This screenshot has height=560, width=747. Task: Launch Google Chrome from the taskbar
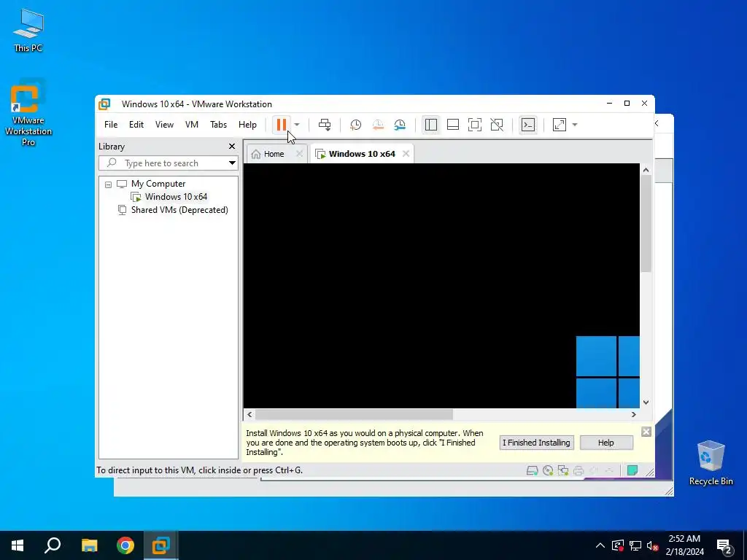click(125, 545)
